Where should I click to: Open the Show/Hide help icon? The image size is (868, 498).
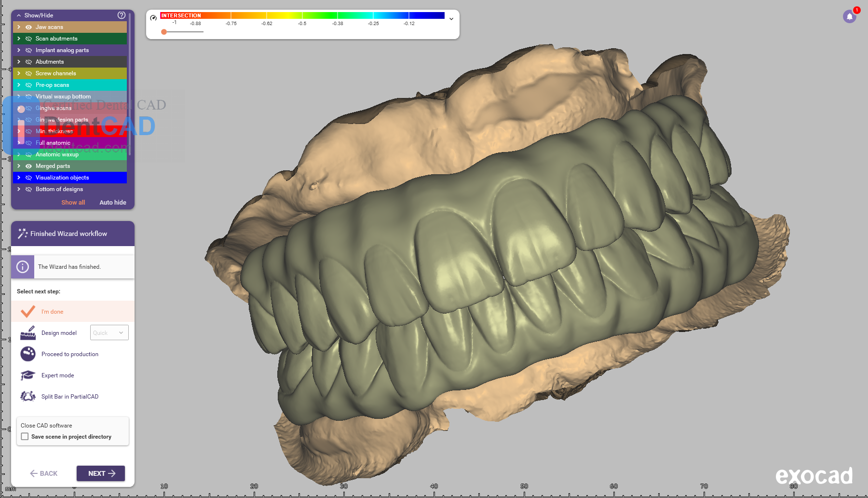coord(122,15)
